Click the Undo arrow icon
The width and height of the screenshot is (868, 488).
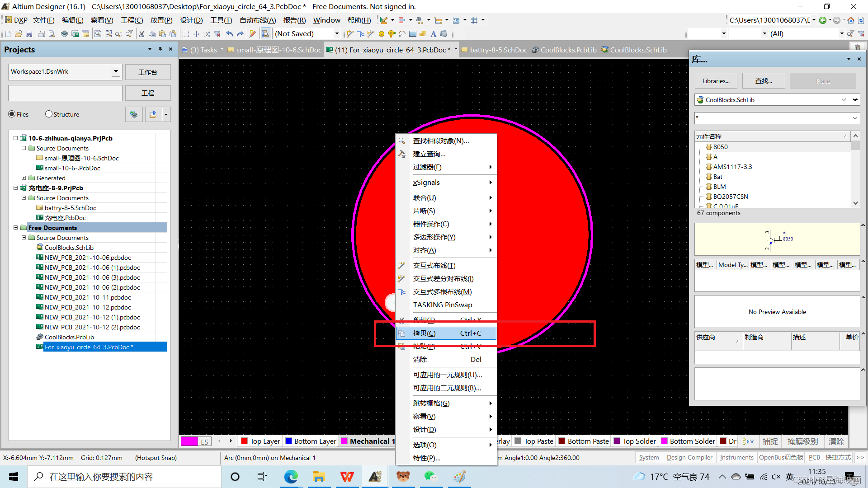coord(230,34)
